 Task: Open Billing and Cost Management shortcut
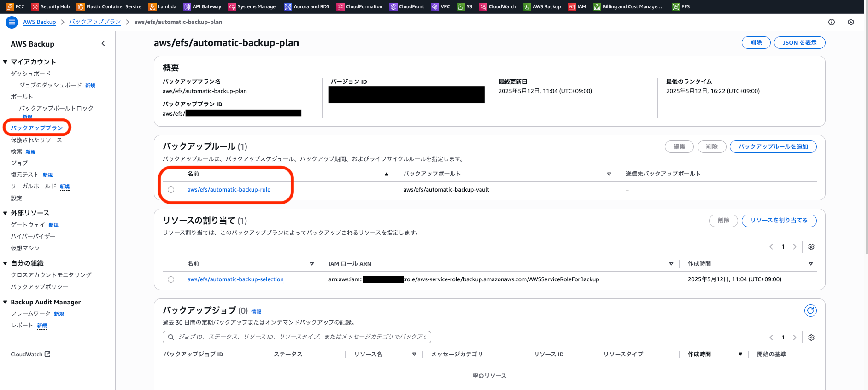pos(628,6)
